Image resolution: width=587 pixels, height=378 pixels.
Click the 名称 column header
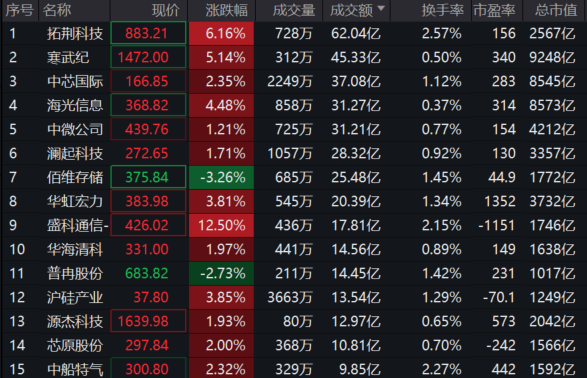(x=57, y=10)
